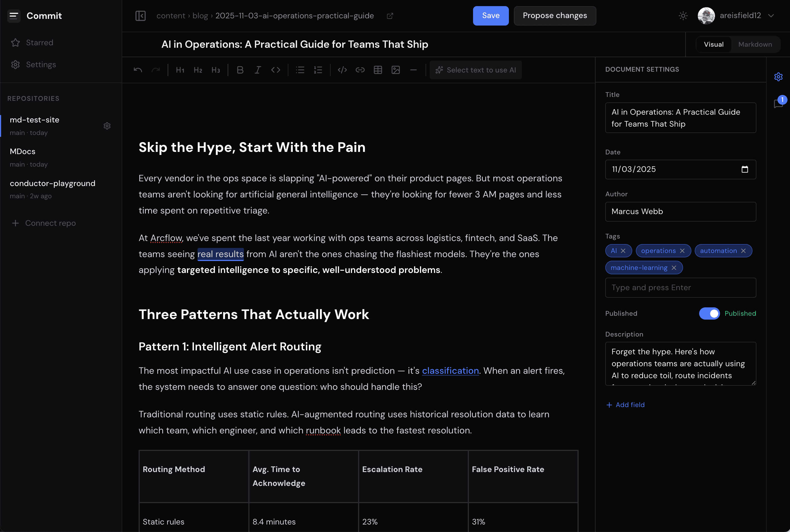Click the undo icon in the editor toolbar

pyautogui.click(x=137, y=70)
